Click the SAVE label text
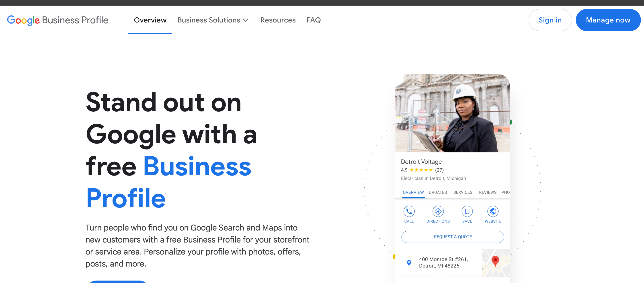The width and height of the screenshot is (644, 283). click(x=467, y=221)
